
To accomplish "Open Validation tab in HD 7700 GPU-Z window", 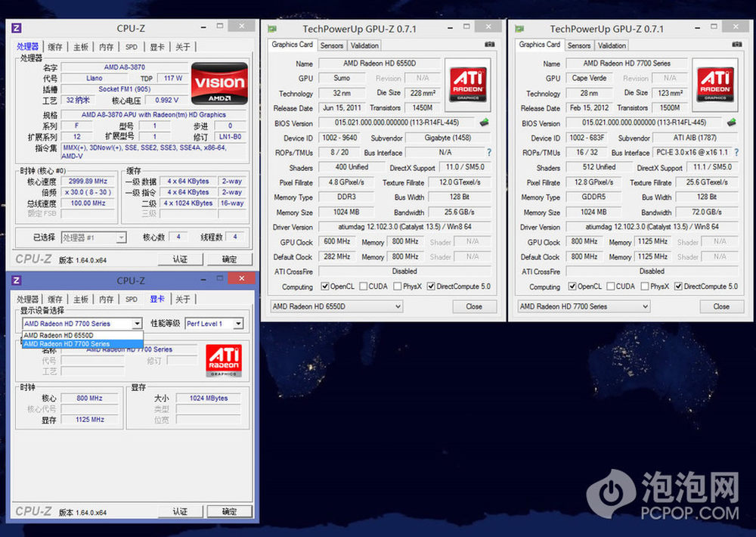I will pyautogui.click(x=612, y=45).
